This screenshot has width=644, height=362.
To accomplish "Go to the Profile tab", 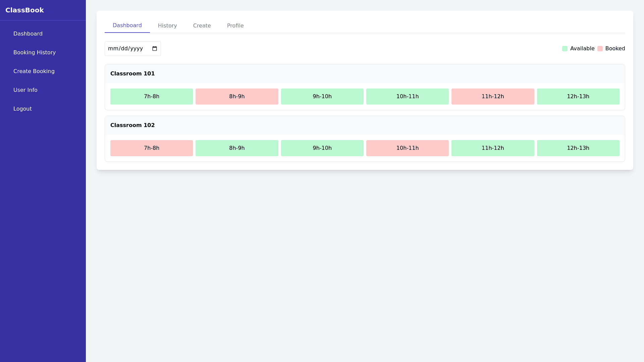I will click(235, 25).
